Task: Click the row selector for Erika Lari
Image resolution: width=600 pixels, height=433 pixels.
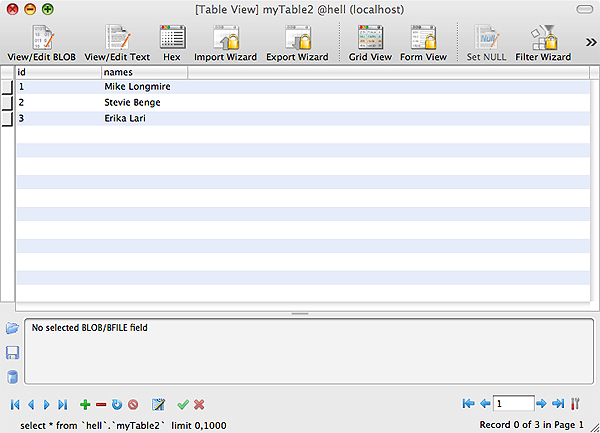Action: pyautogui.click(x=7, y=119)
